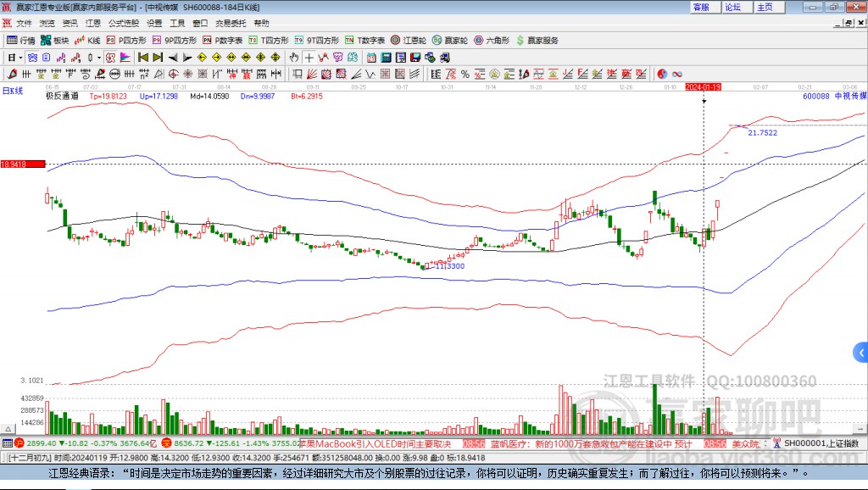Click the floating blue side-panel arrow
This screenshot has height=490, width=868.
[861, 352]
